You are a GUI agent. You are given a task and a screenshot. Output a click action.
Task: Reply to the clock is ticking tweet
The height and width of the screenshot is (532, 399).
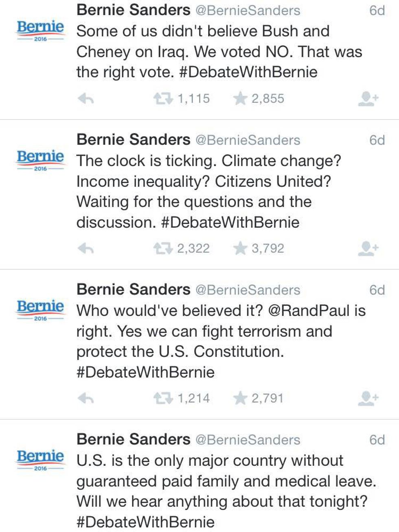point(86,249)
